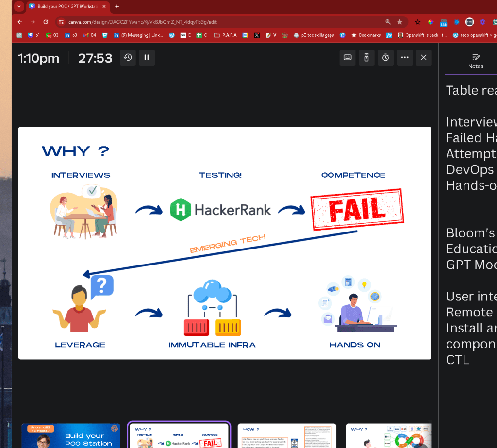The height and width of the screenshot is (448, 497).
Task: Open the color wheel extension
Action: (431, 22)
